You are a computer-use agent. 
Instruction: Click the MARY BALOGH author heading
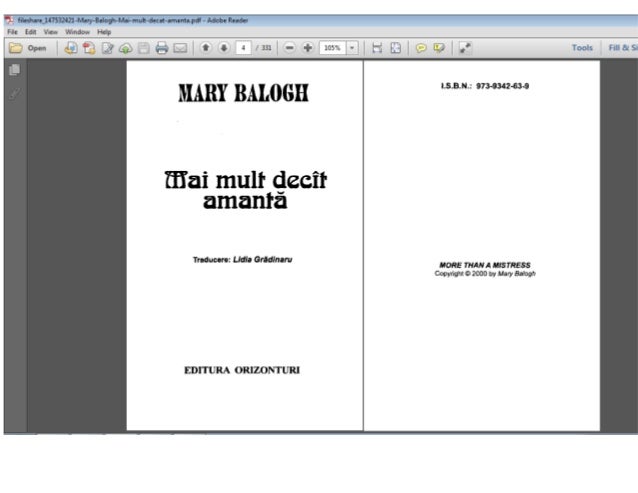pos(243,93)
